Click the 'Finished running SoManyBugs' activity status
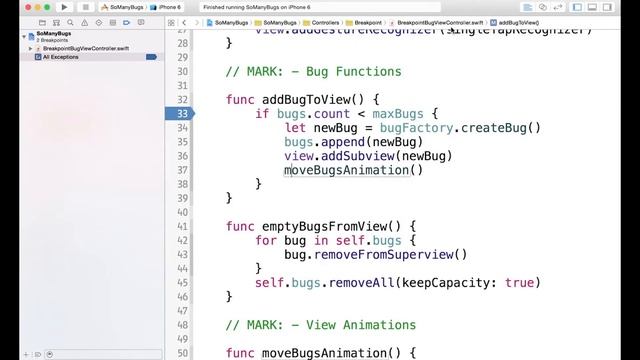 click(x=257, y=7)
